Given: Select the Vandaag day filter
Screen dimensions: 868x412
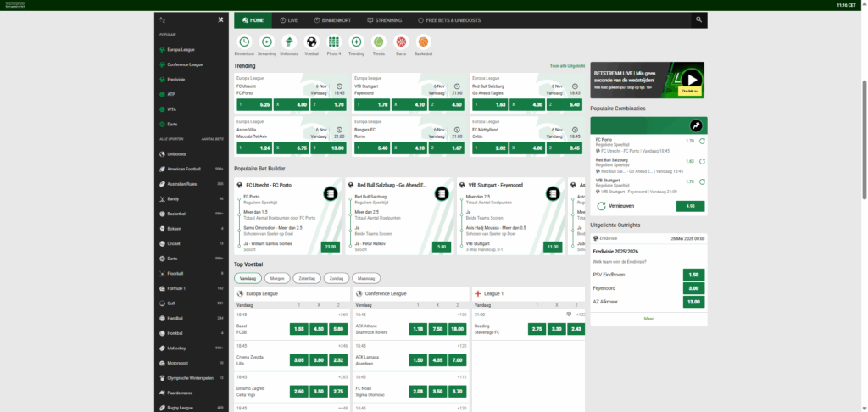Looking at the screenshot, I should (248, 278).
